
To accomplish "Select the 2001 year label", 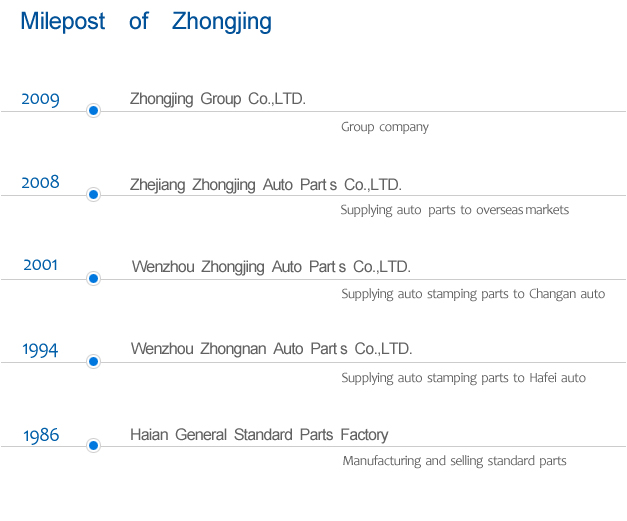I will pyautogui.click(x=41, y=266).
